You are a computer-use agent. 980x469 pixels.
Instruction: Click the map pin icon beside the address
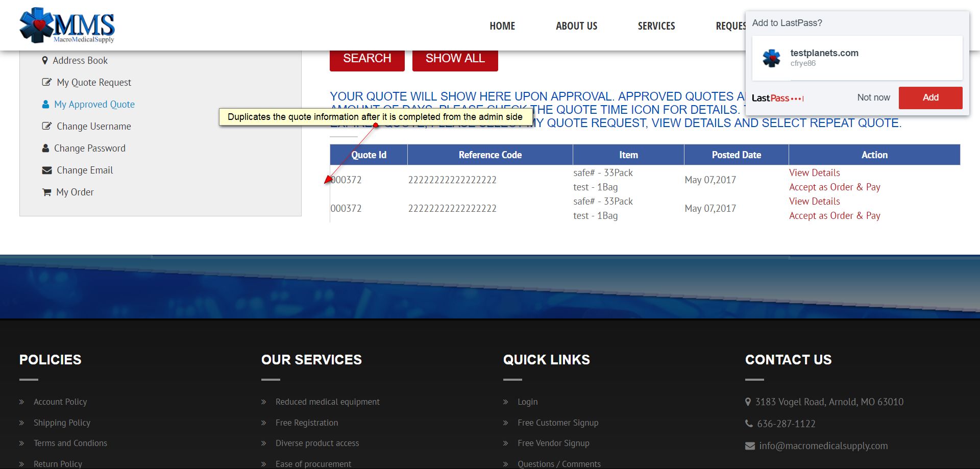(x=748, y=402)
